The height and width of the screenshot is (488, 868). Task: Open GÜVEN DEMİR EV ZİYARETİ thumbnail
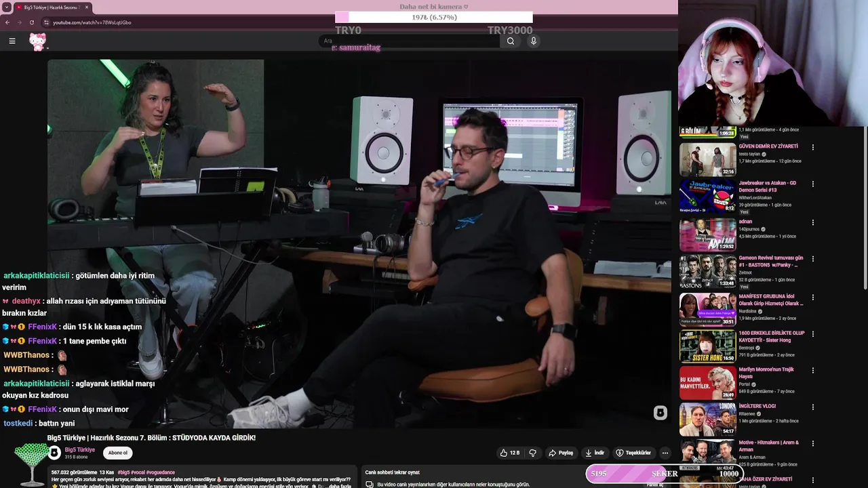coord(708,159)
